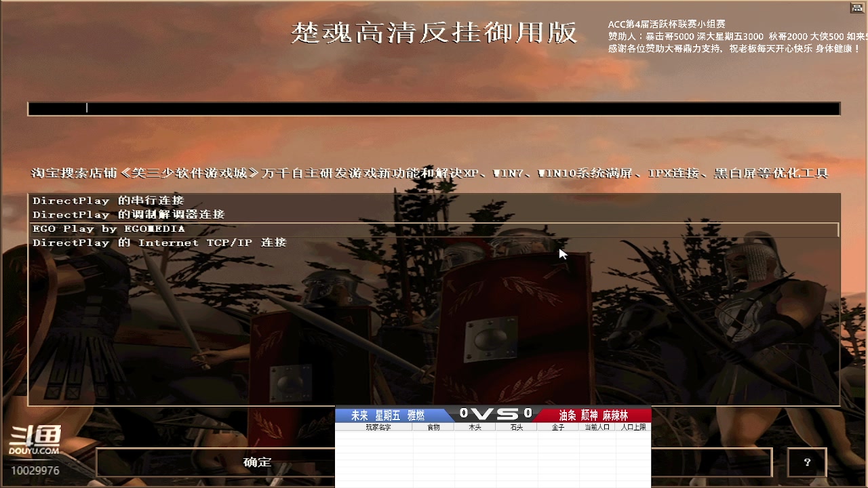Confirm with the 确定 button
The image size is (868, 488).
[x=216, y=462]
